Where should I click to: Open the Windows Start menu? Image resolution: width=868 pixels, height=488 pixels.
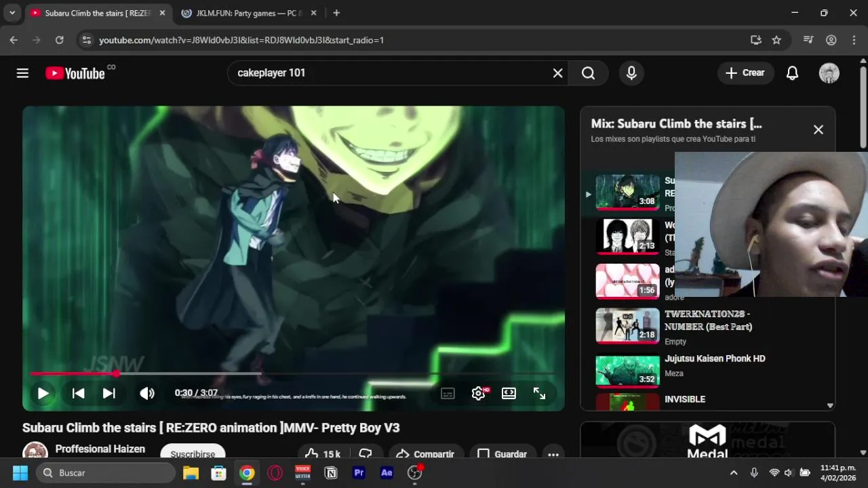(20, 472)
